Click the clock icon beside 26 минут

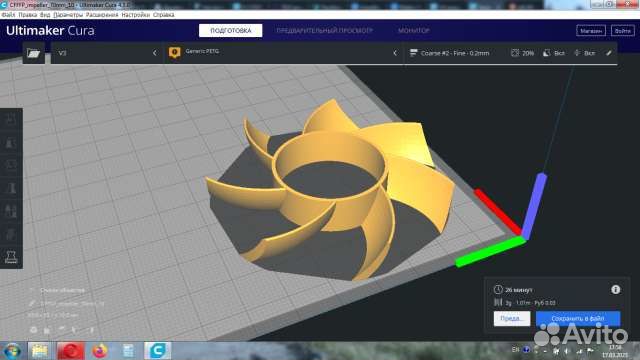click(498, 289)
